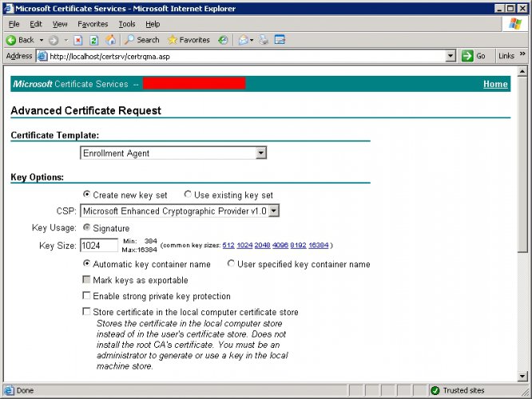The height and width of the screenshot is (399, 532).
Task: Go to the home page via house icon
Action: pyautogui.click(x=110, y=40)
